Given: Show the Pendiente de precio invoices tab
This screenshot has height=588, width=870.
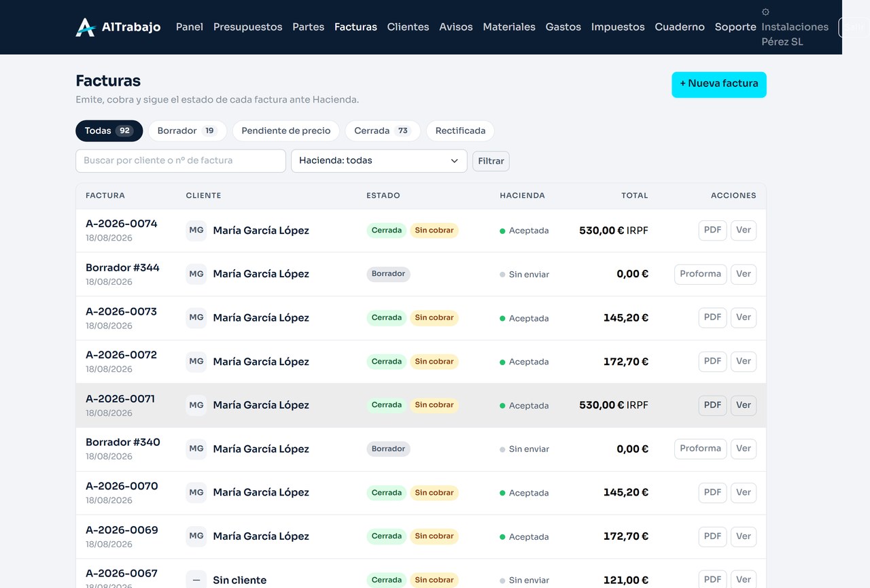Looking at the screenshot, I should pyautogui.click(x=286, y=131).
